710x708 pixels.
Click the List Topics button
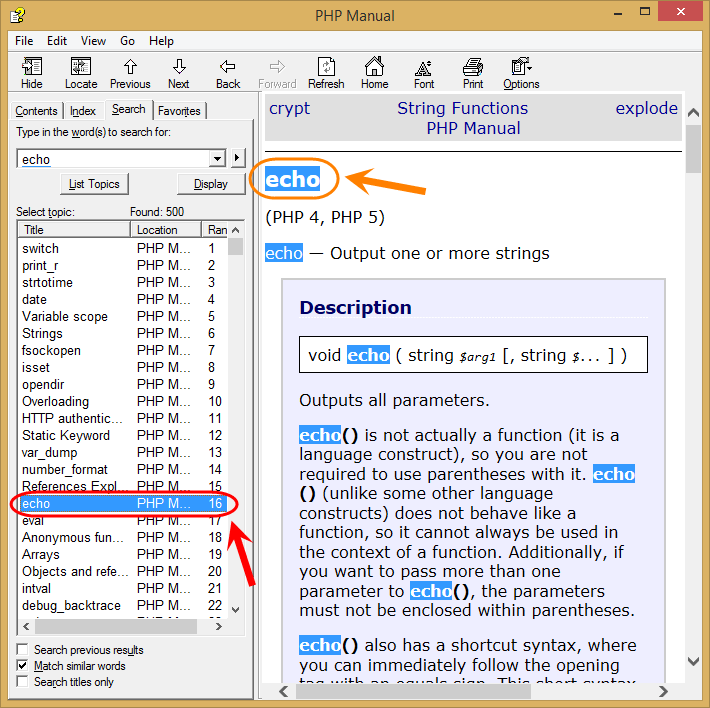[94, 184]
